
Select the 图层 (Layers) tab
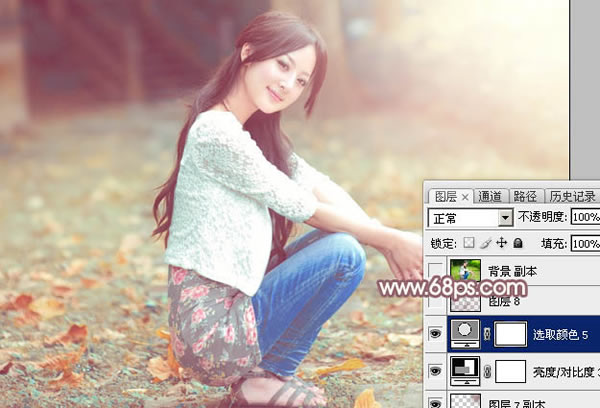pos(446,197)
